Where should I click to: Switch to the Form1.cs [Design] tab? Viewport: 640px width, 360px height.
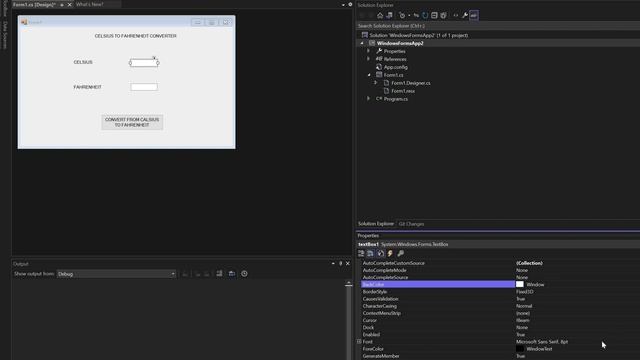coord(34,4)
